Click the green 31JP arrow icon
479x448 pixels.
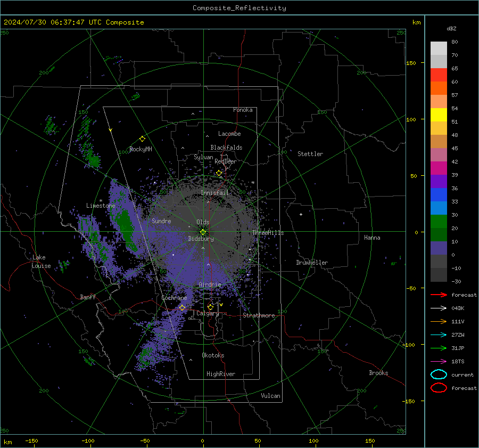coord(439,348)
